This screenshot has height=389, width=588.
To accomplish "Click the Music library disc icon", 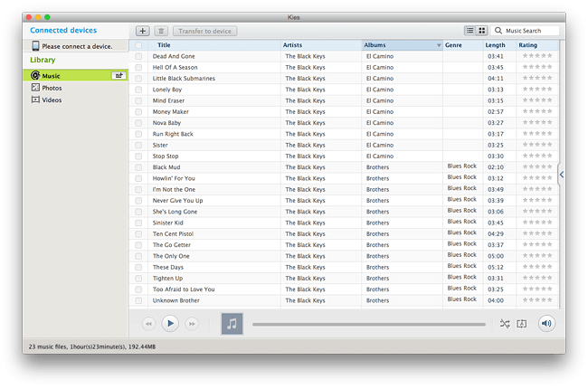I will (35, 75).
